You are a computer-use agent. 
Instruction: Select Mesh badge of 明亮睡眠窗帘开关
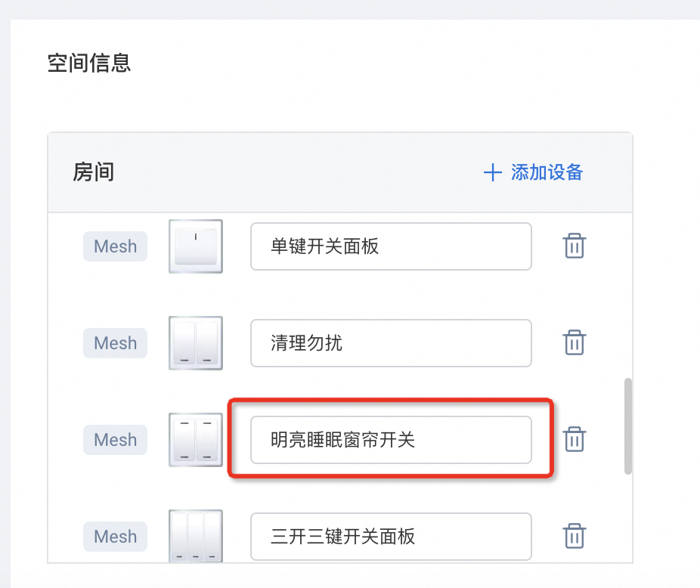pyautogui.click(x=115, y=439)
